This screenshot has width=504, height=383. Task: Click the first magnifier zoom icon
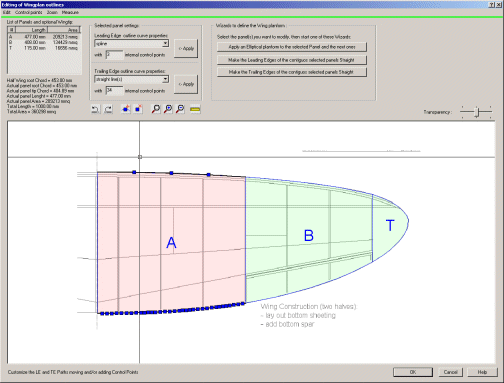(156, 109)
